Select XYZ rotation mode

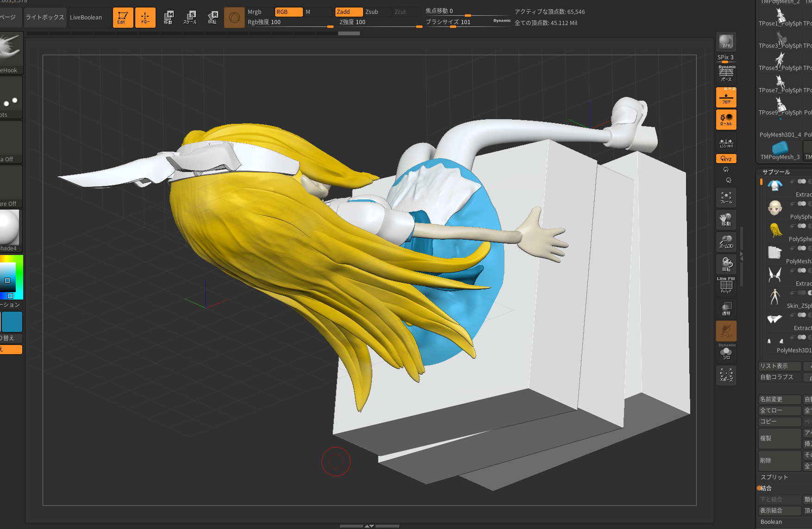(x=726, y=159)
